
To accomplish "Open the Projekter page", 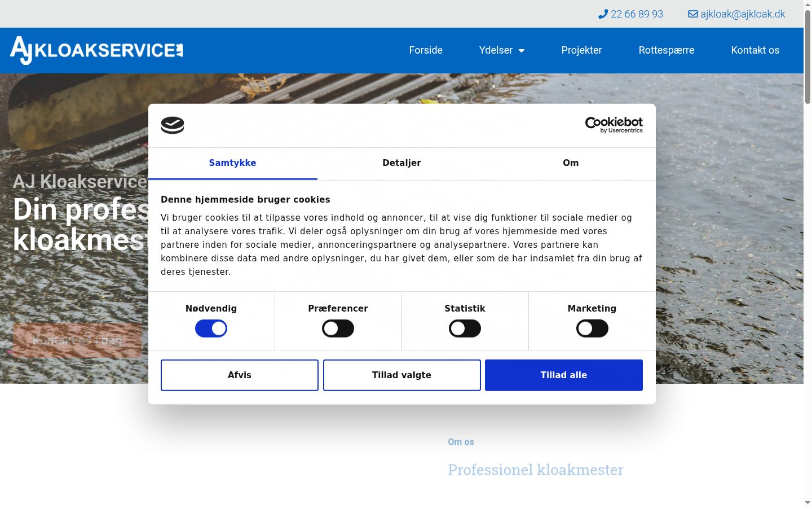I will click(581, 50).
